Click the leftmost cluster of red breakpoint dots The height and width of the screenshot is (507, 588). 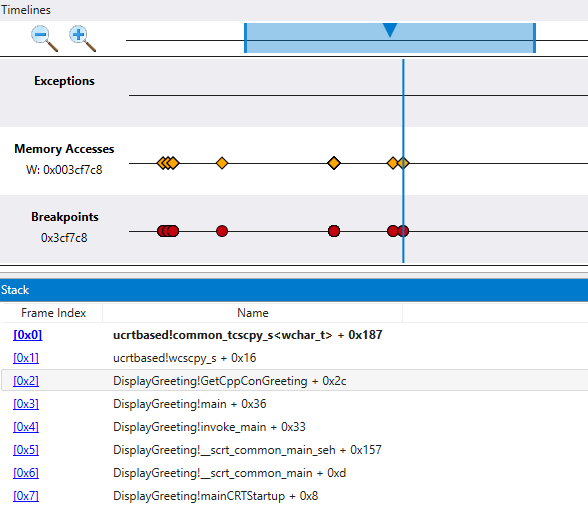168,231
